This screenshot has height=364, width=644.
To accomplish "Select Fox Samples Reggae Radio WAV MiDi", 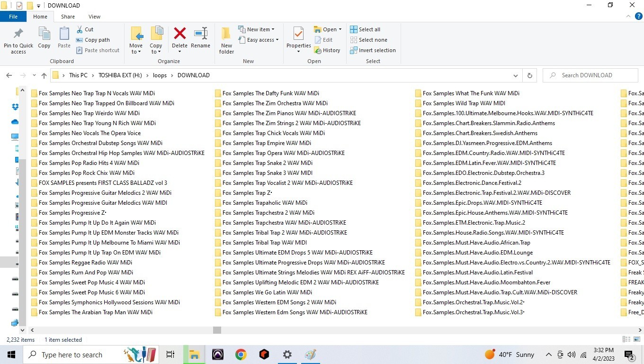I will click(x=81, y=263).
